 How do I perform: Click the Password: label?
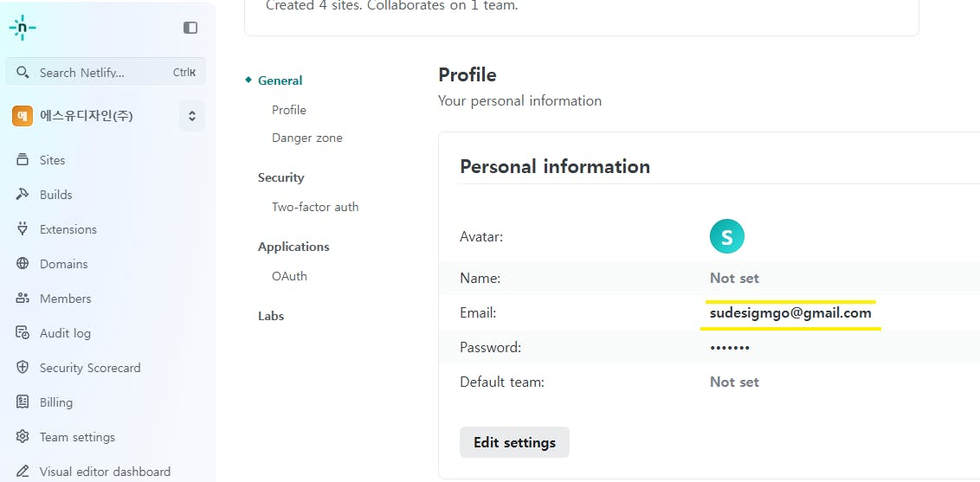(491, 348)
